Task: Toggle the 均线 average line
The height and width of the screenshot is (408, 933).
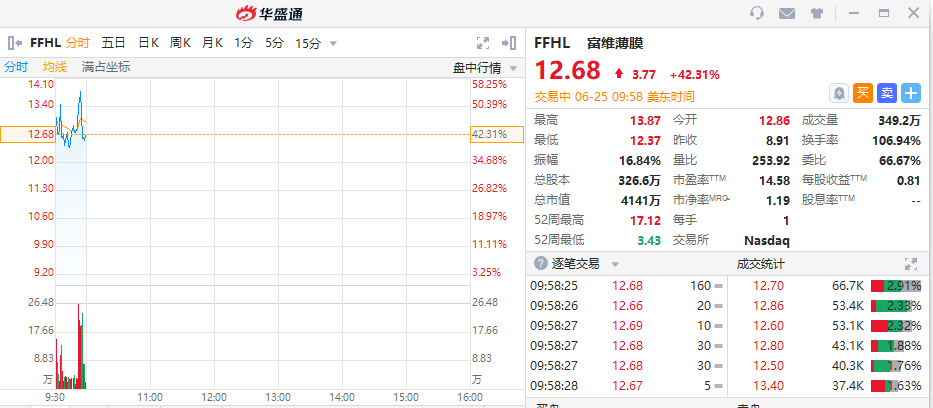Action: click(54, 67)
